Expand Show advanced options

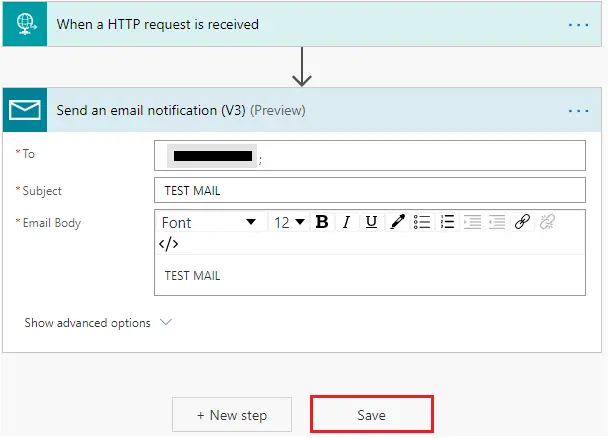(x=98, y=323)
